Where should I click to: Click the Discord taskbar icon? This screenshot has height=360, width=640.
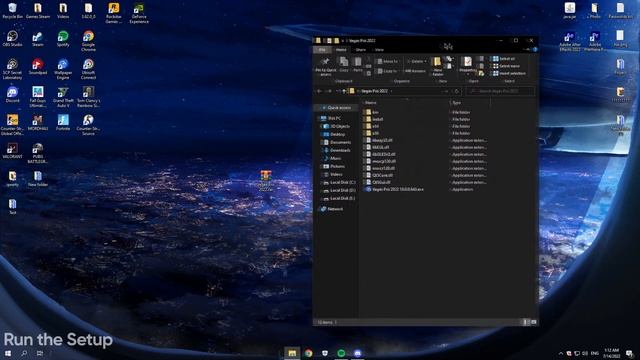click(358, 353)
